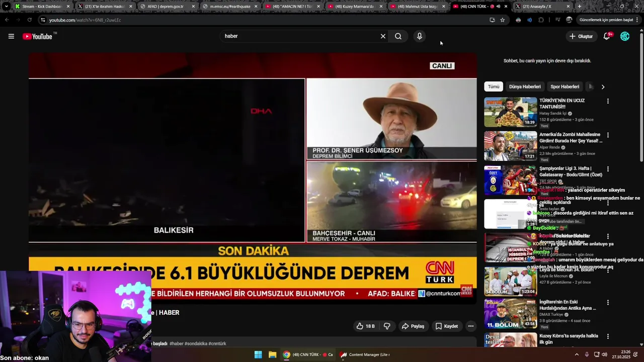Open the browser extensions puzzle icon
Image resolution: width=644 pixels, height=362 pixels.
541,20
